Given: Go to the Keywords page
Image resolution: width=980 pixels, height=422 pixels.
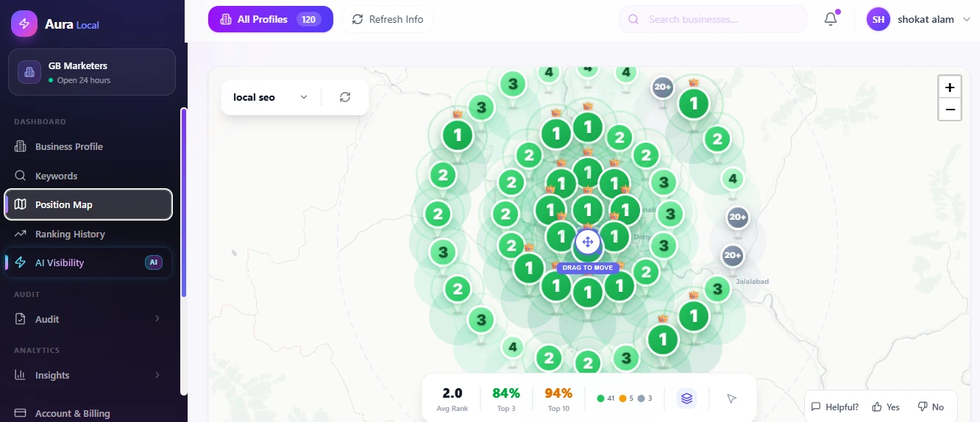Looking at the screenshot, I should (88, 176).
